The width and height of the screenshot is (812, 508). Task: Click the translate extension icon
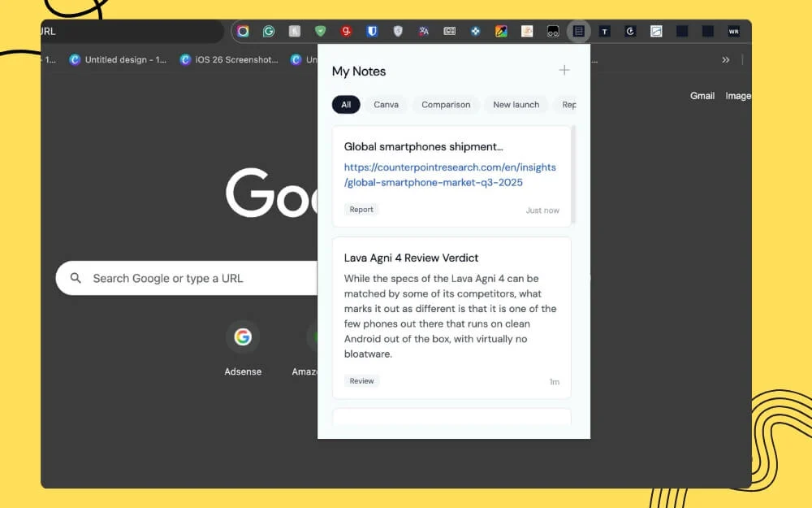click(424, 30)
